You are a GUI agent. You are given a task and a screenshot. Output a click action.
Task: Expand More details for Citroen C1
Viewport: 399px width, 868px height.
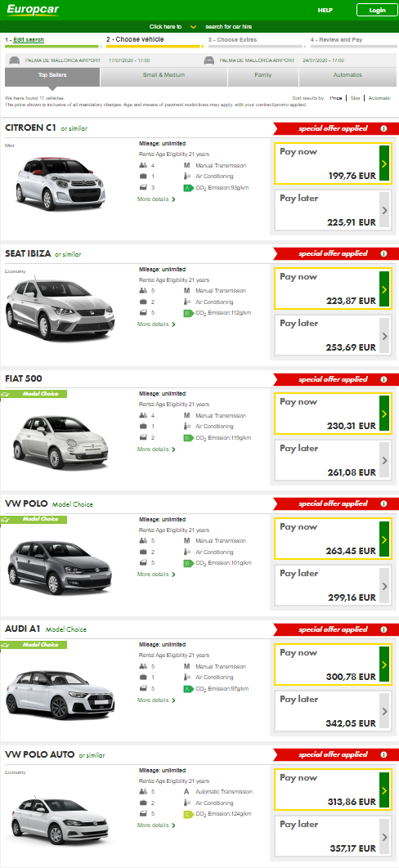pos(157,199)
